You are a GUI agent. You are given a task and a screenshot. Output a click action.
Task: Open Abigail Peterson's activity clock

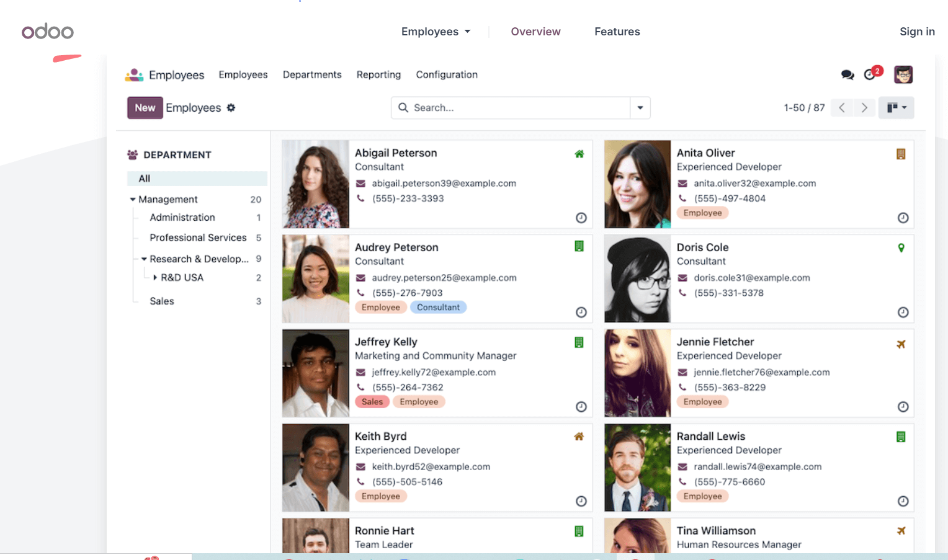[x=581, y=218]
